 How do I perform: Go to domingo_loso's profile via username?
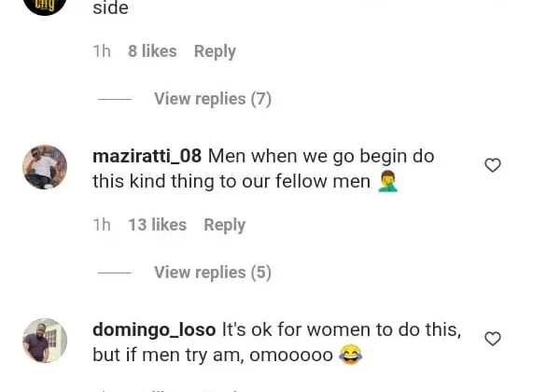coord(154,329)
